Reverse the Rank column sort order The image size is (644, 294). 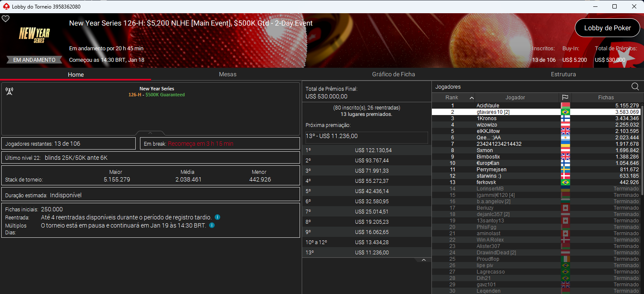(x=454, y=97)
